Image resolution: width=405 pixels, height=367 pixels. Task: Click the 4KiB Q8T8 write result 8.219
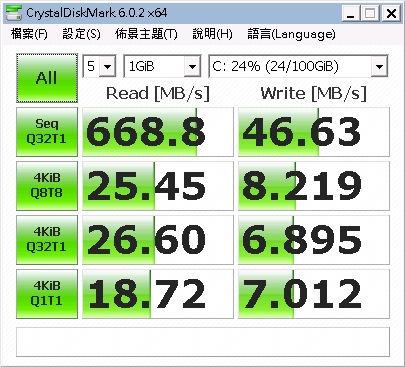tap(314, 186)
